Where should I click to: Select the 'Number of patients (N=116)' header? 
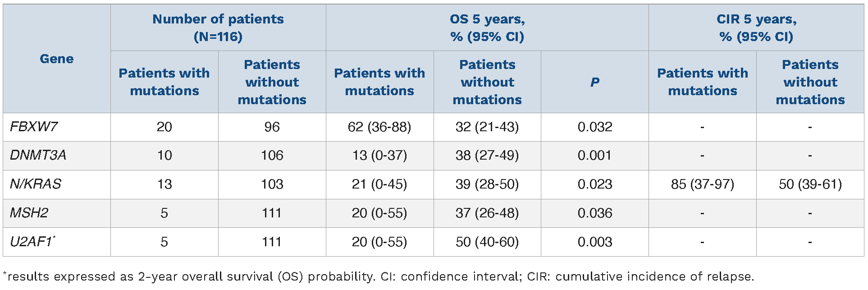pyautogui.click(x=218, y=28)
